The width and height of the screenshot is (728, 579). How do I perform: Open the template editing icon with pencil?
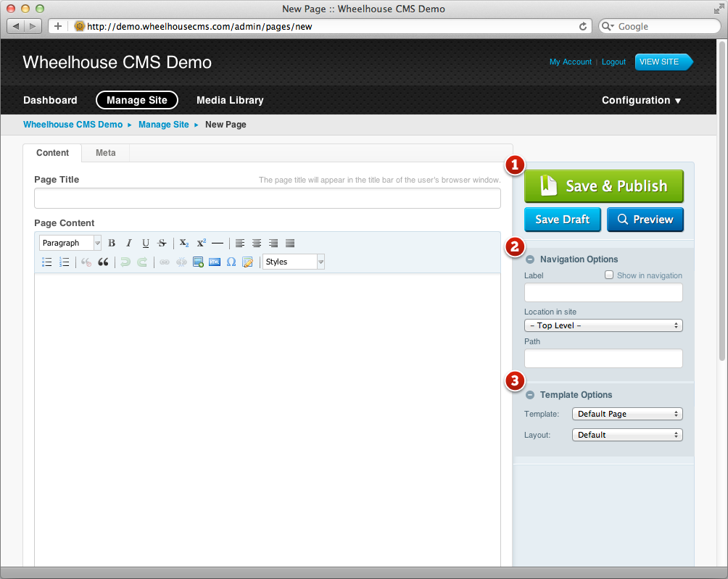248,262
